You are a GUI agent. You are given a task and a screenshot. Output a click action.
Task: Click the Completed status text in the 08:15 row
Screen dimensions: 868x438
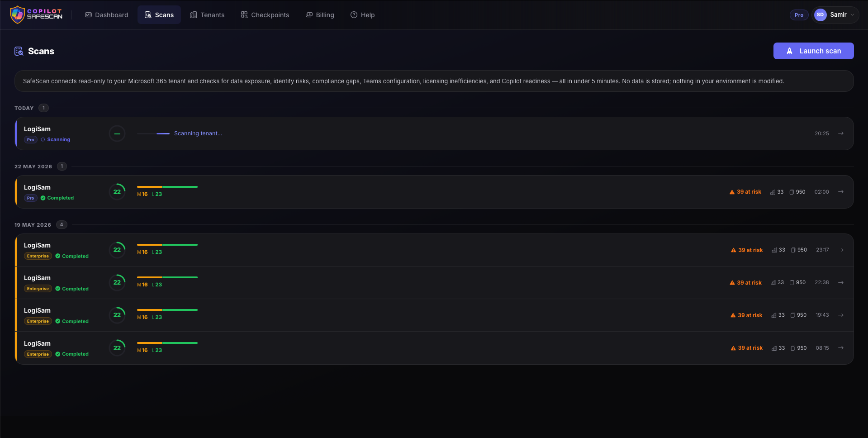click(76, 354)
